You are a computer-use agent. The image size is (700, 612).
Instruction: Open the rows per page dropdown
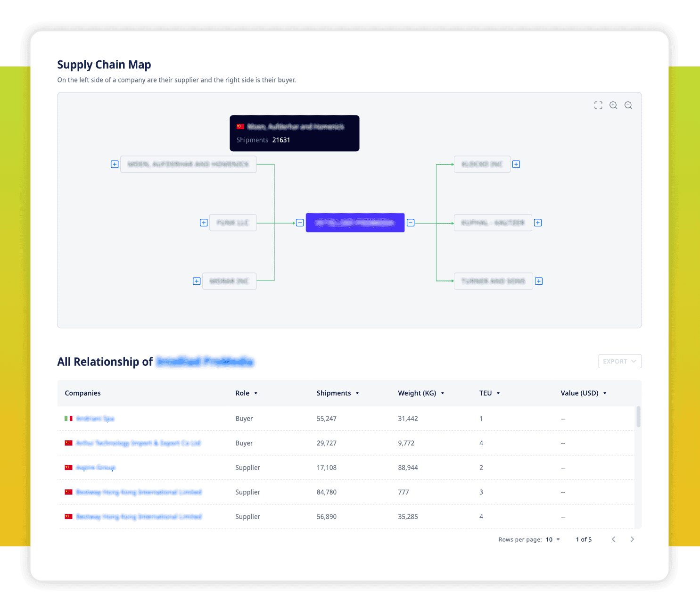553,539
